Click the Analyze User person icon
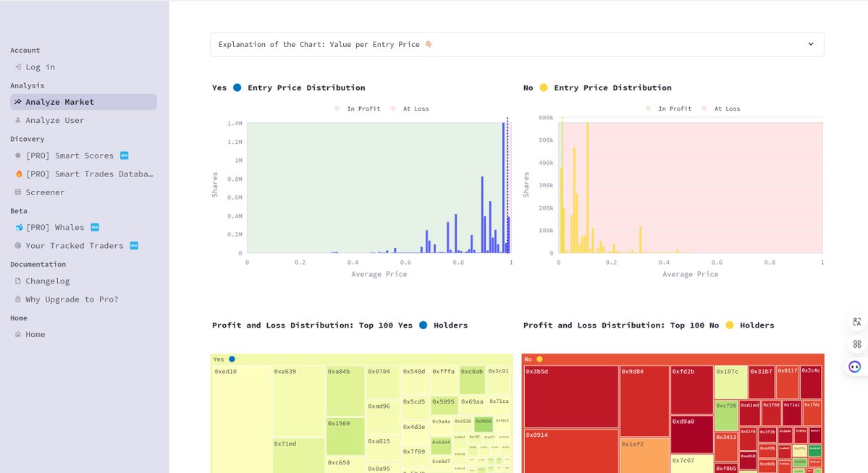 click(18, 121)
